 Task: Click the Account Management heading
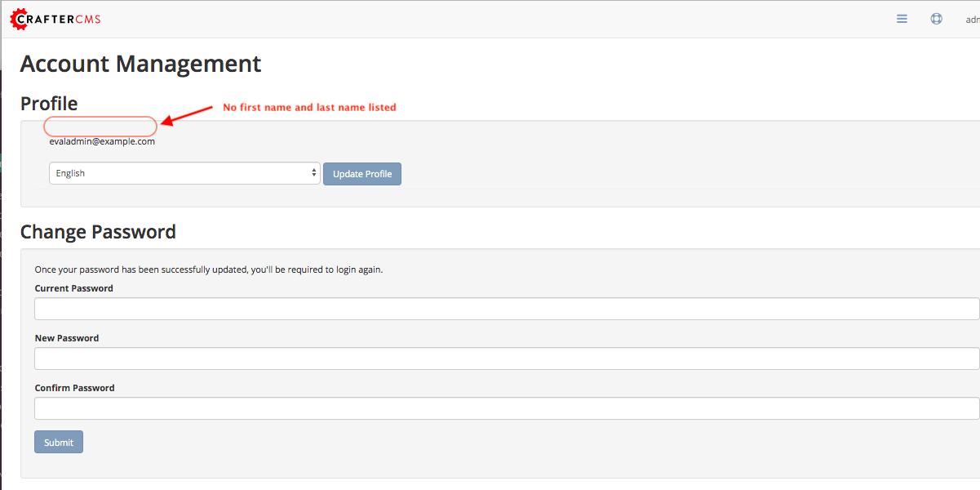point(140,64)
